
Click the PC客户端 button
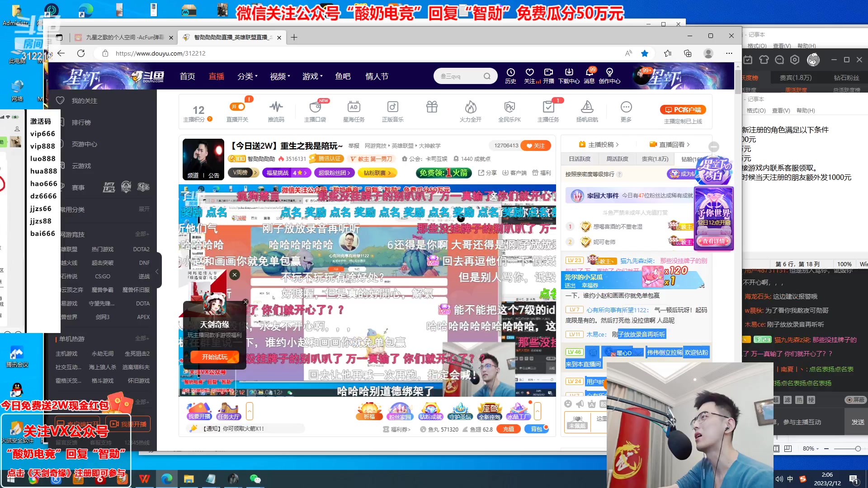683,110
